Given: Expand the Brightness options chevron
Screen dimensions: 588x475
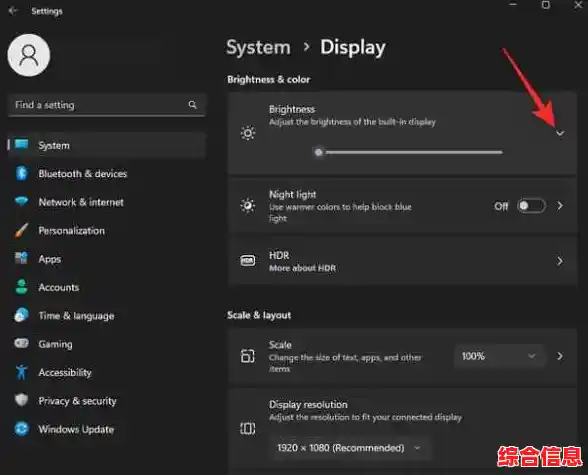Looking at the screenshot, I should (x=560, y=133).
